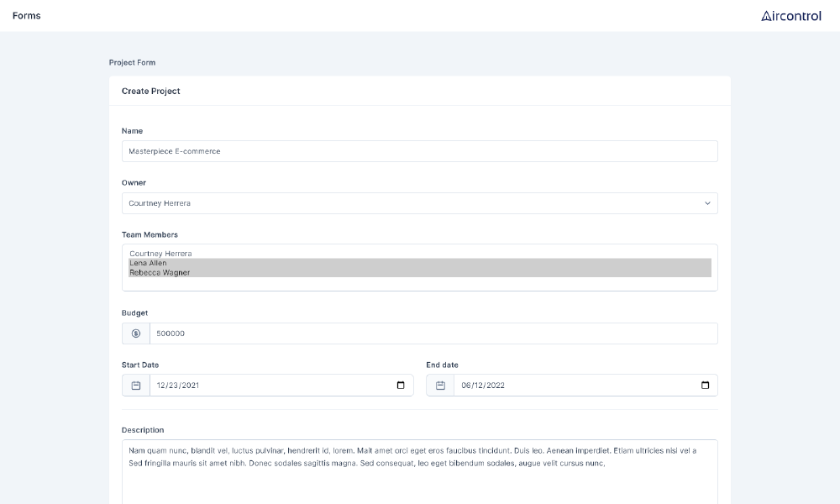The height and width of the screenshot is (504, 840).
Task: Focus the Name field with Masterpiece E-commerce
Action: tap(420, 151)
